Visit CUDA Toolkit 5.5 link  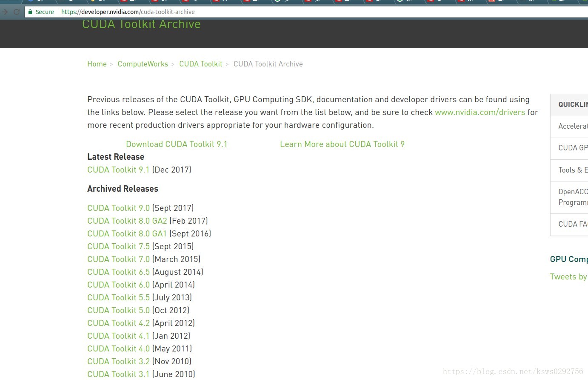[x=119, y=298]
